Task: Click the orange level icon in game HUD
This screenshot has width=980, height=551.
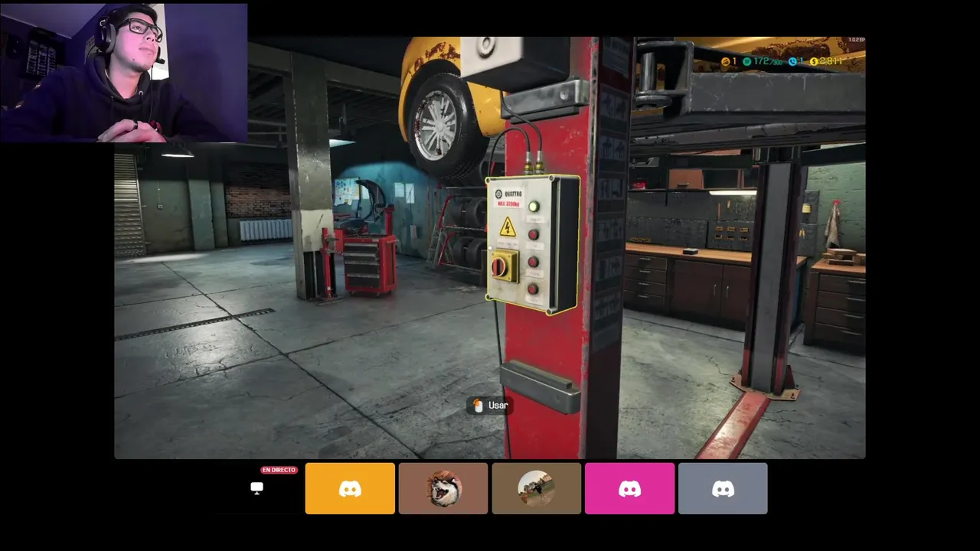Action: point(726,61)
